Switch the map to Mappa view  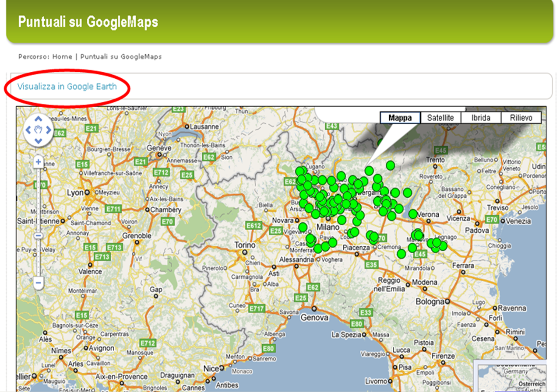(x=400, y=118)
